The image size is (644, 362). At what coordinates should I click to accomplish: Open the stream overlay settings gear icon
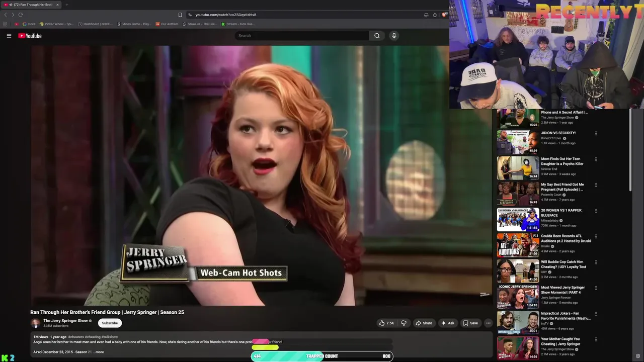[x=638, y=356]
